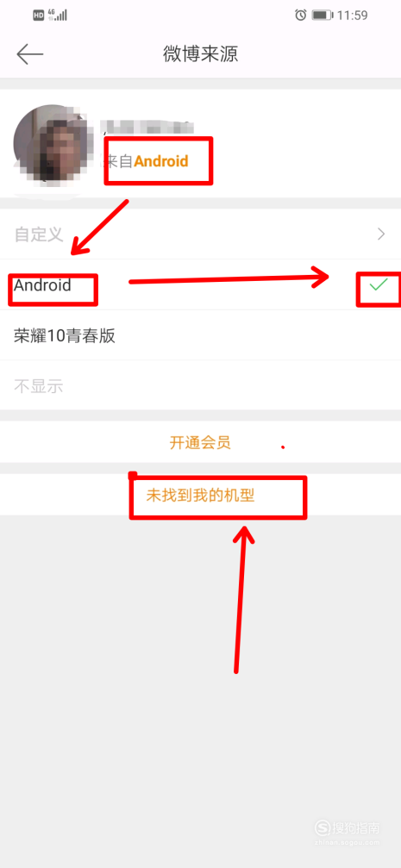The height and width of the screenshot is (868, 401).
Task: Tap the 4G signal strength icon
Action: 58,15
